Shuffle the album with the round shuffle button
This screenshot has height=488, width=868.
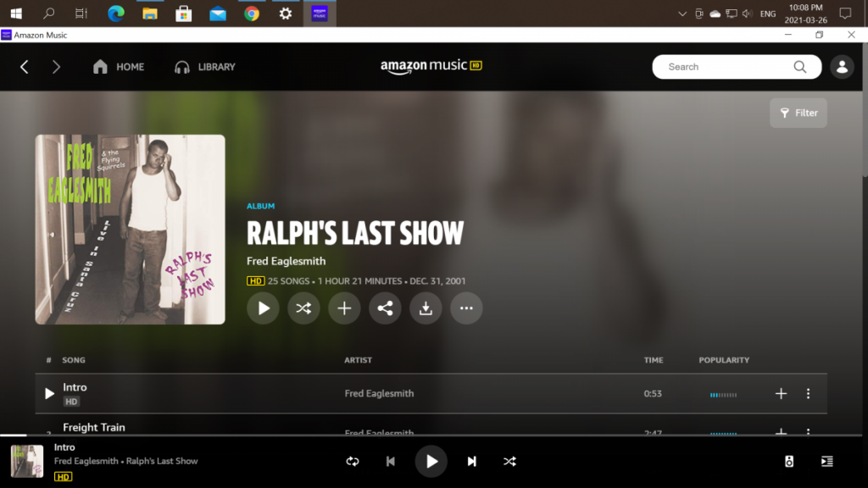[303, 308]
